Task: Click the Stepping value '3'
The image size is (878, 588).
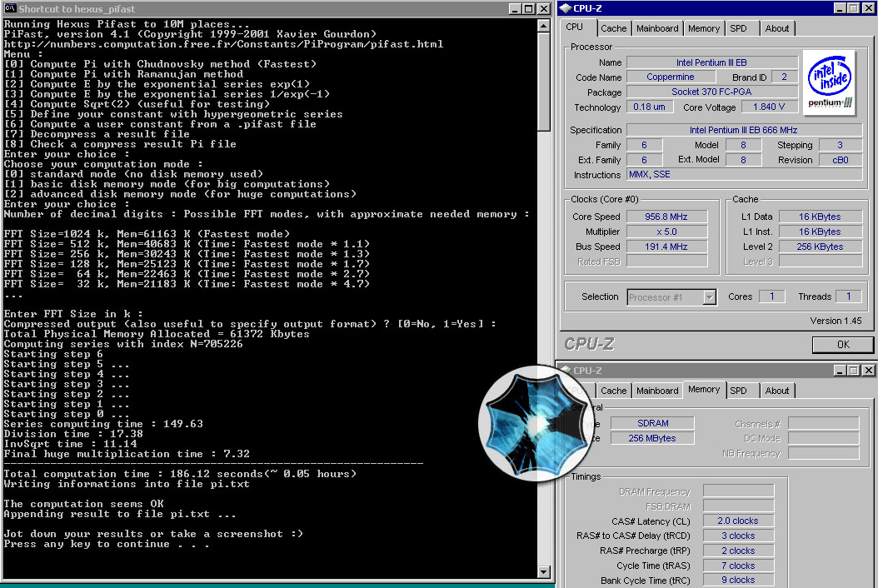Action: (x=840, y=144)
